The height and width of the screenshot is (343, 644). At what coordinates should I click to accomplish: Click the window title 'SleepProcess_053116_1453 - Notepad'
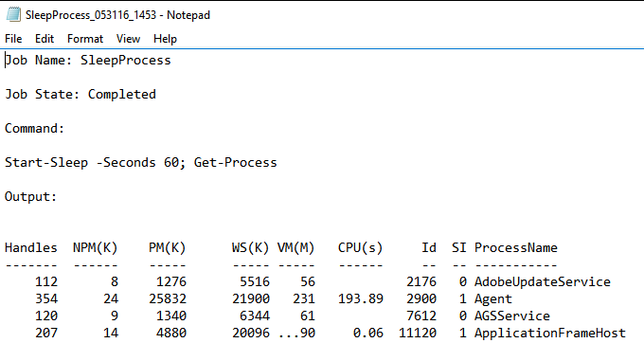tap(117, 15)
